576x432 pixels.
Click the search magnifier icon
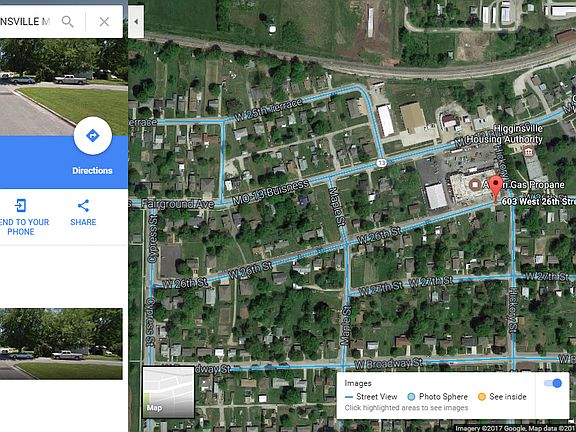pos(68,22)
